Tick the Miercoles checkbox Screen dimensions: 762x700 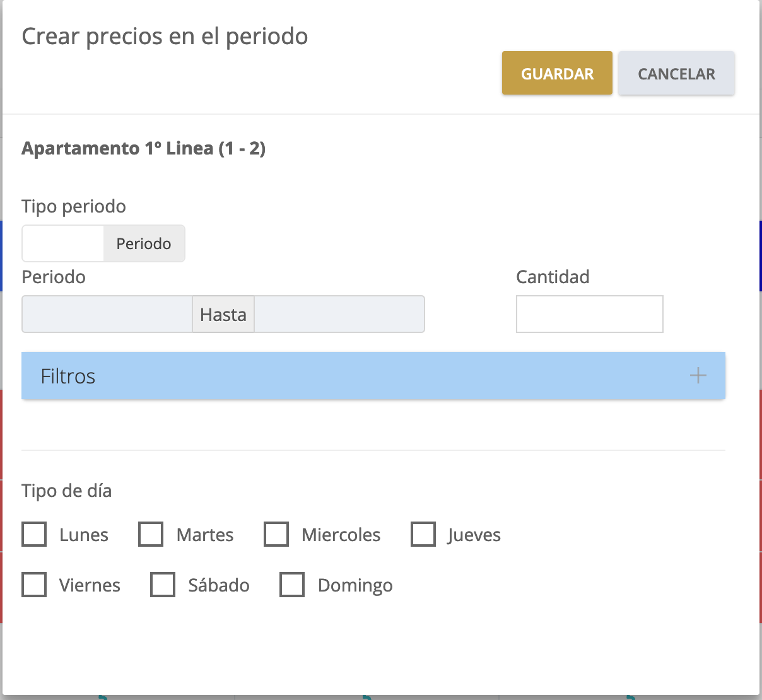point(276,534)
